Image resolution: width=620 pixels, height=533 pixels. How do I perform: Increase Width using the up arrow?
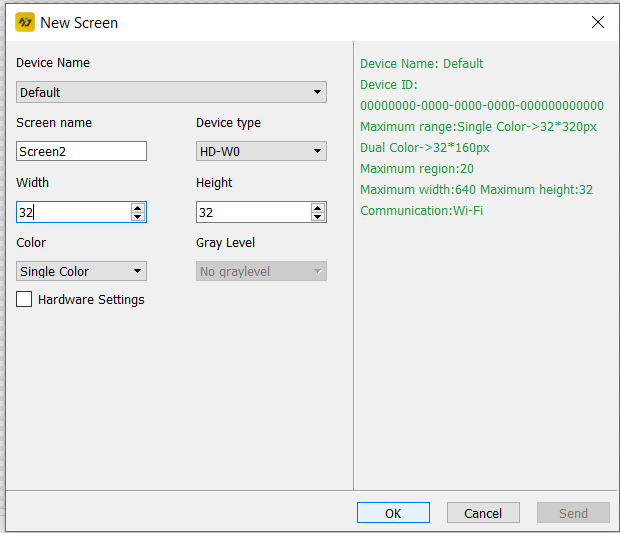[138, 207]
